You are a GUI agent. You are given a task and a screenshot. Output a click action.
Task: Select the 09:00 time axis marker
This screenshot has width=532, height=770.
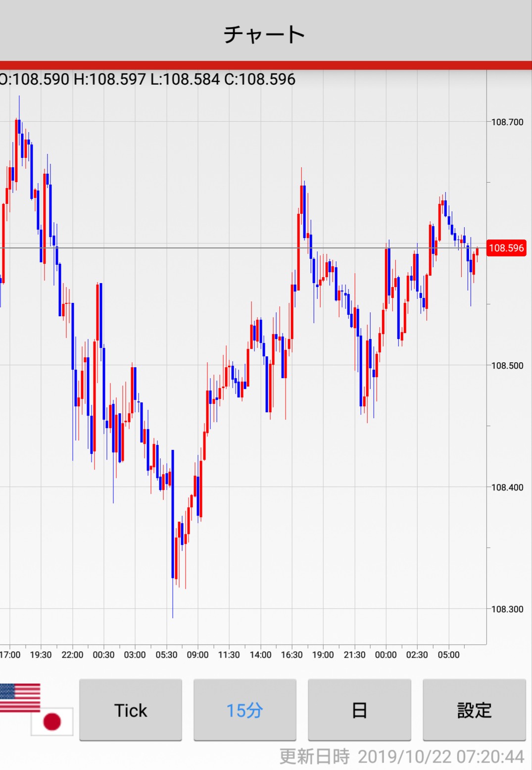pos(197,655)
